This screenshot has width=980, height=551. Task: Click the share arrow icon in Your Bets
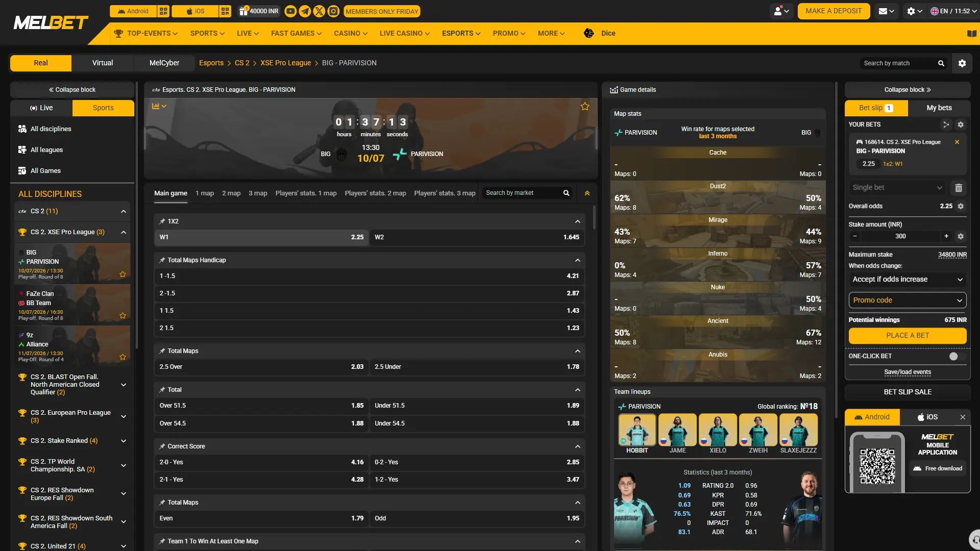click(x=946, y=124)
